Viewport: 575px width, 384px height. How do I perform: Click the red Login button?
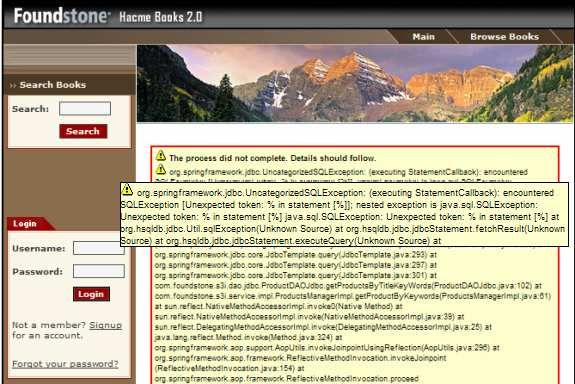(91, 294)
